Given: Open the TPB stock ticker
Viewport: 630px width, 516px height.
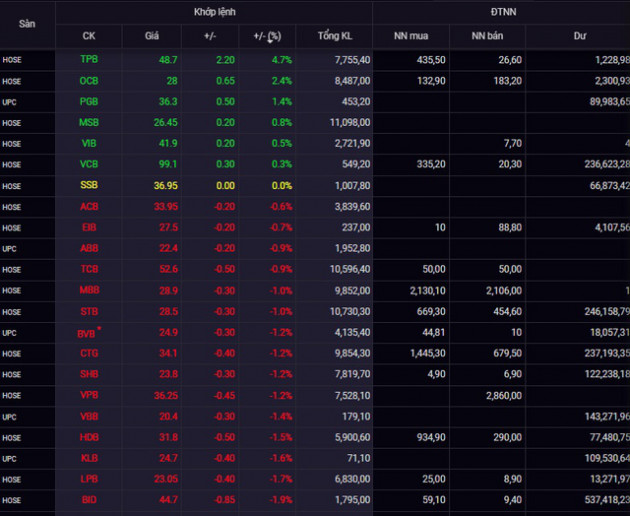Looking at the screenshot, I should point(89,59).
